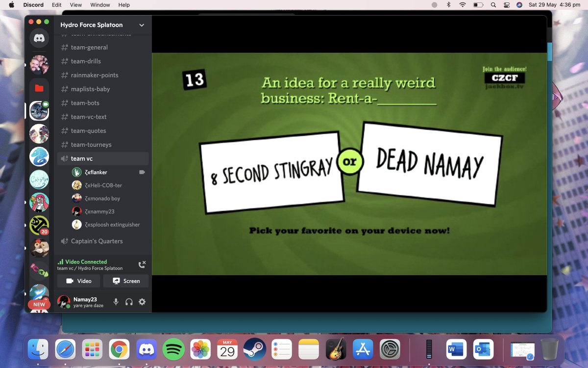Open Photos from the Dock
The height and width of the screenshot is (368, 588).
pos(200,349)
